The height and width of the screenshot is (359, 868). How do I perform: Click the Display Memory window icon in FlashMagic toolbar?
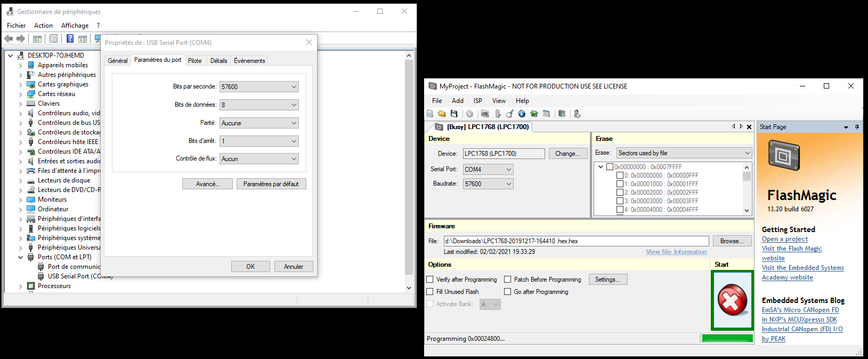(x=546, y=114)
